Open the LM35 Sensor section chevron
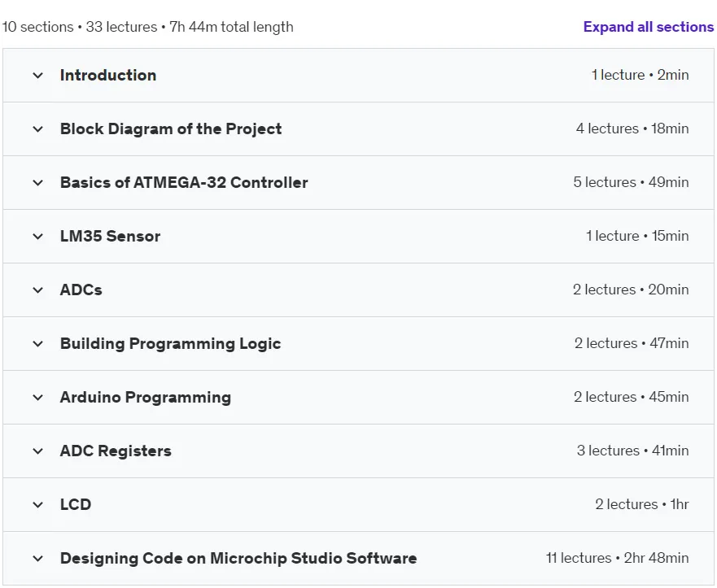Viewport: 717px width, 588px height. (x=38, y=237)
